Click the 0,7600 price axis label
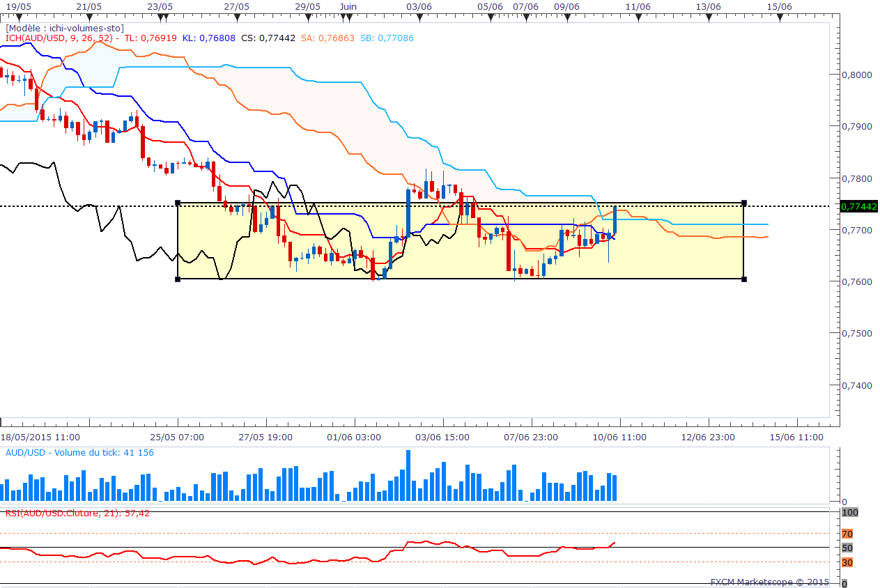880x588 pixels. pos(856,281)
